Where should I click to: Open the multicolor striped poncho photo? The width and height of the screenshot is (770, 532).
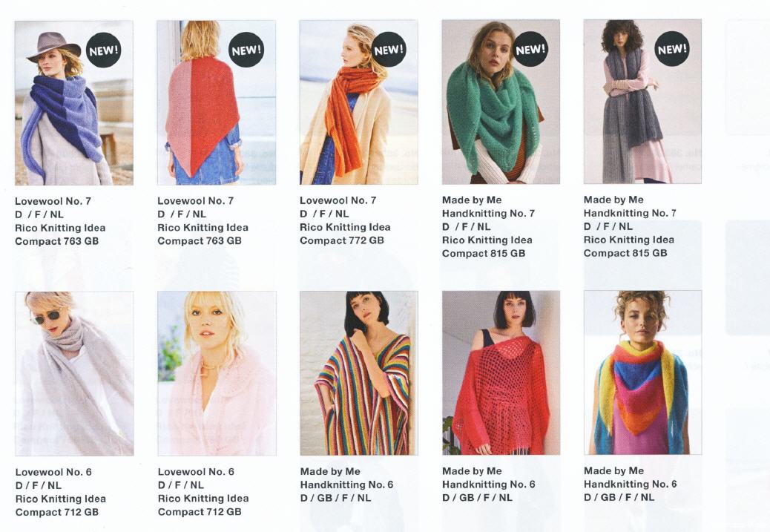point(359,372)
